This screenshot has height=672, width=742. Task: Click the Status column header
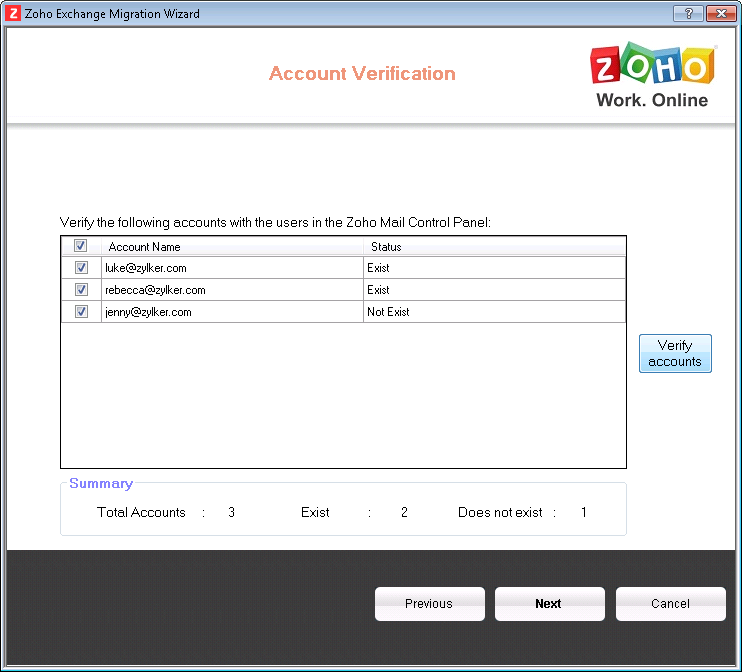(x=386, y=247)
